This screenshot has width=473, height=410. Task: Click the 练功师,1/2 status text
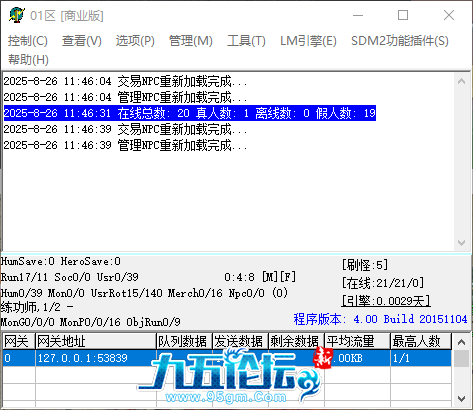point(37,307)
